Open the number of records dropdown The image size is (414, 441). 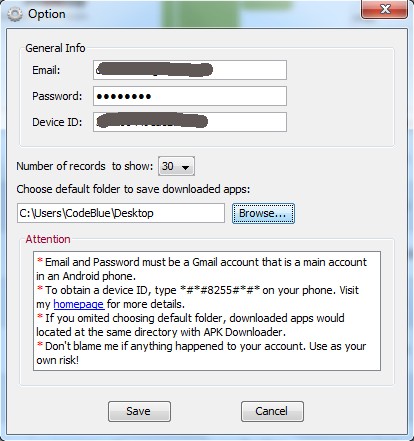pos(176,166)
